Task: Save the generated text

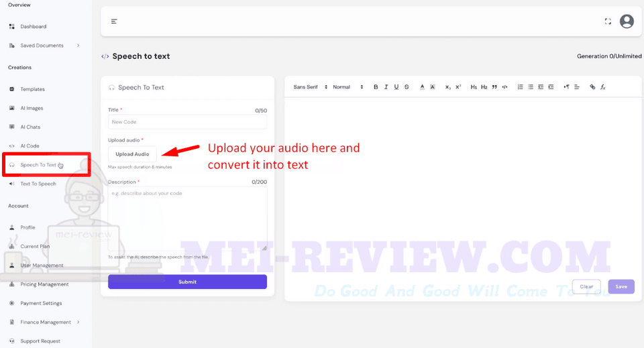Action: 621,286
